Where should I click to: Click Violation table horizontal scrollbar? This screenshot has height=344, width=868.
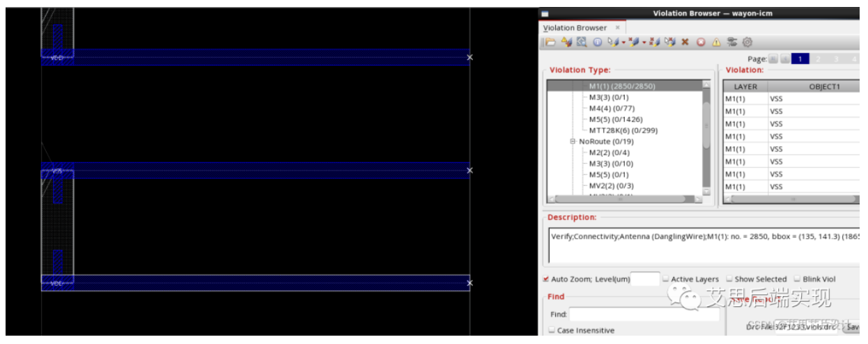(795, 199)
